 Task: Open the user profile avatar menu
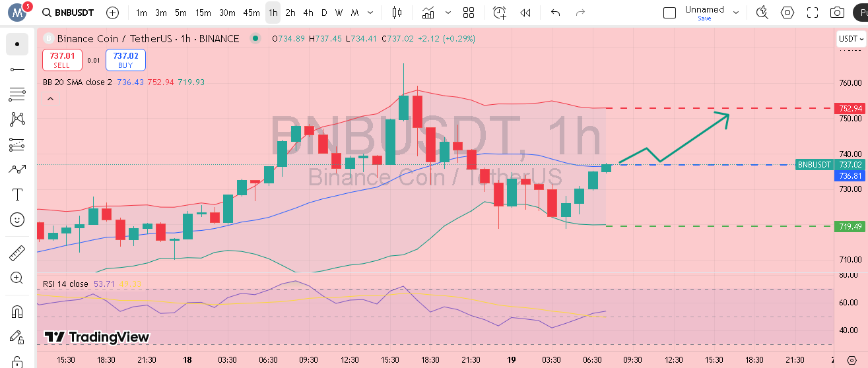click(17, 13)
